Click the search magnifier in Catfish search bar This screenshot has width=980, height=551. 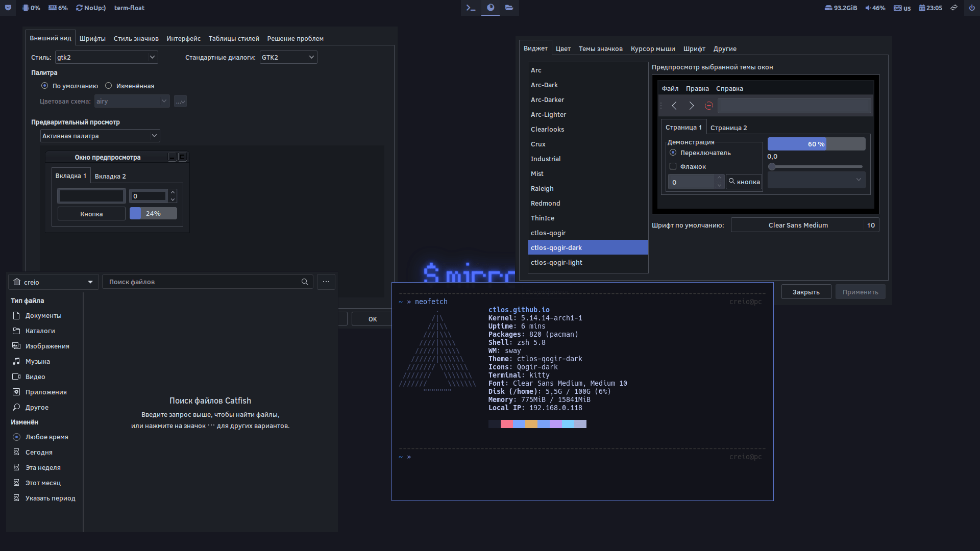tap(305, 282)
